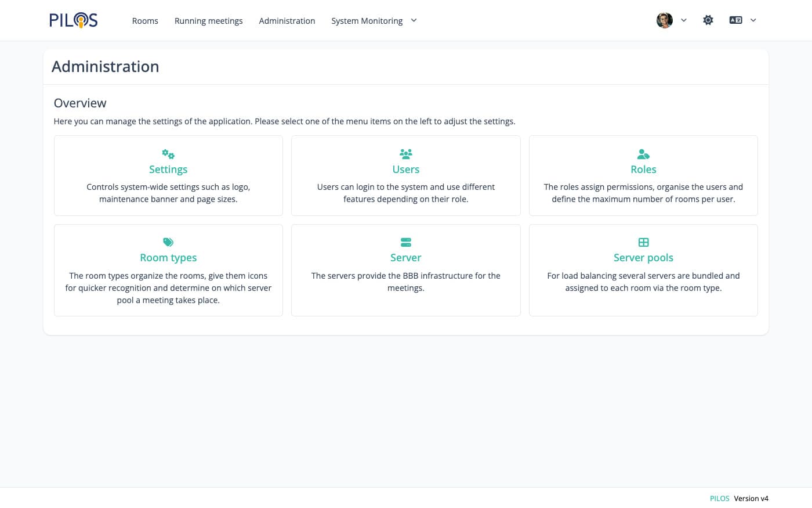
Task: Select Administration in the top navigation
Action: [x=287, y=21]
